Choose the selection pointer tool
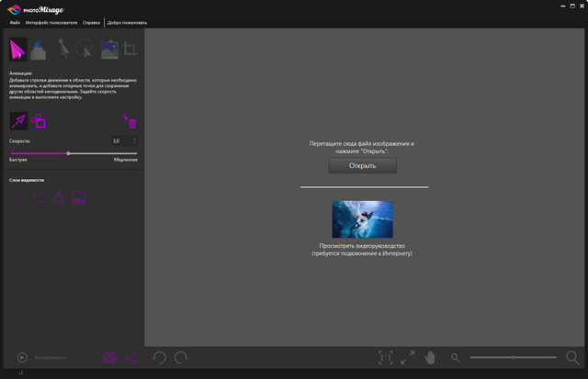Image resolution: width=588 pixels, height=379 pixels. click(x=64, y=50)
